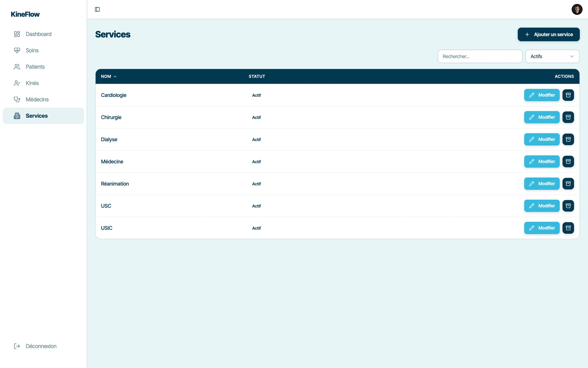The height and width of the screenshot is (368, 588).
Task: Click Modifier for Cardiologie
Action: click(x=542, y=95)
